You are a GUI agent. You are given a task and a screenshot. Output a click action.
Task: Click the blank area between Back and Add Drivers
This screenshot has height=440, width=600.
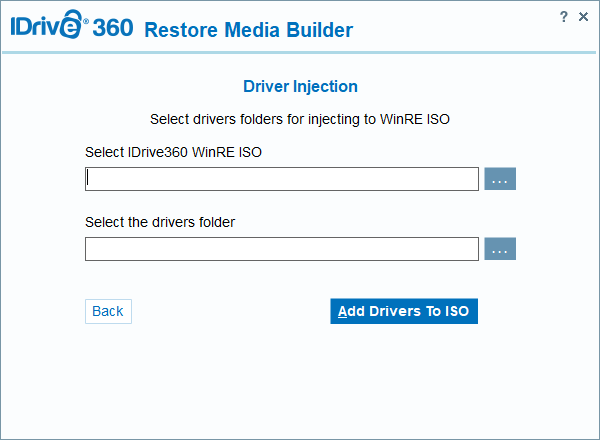[230, 311]
